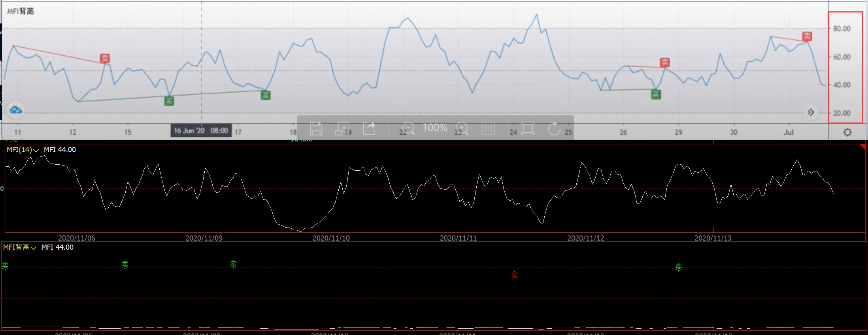Click the save image icon
This screenshot has height=335, width=868.
316,128
